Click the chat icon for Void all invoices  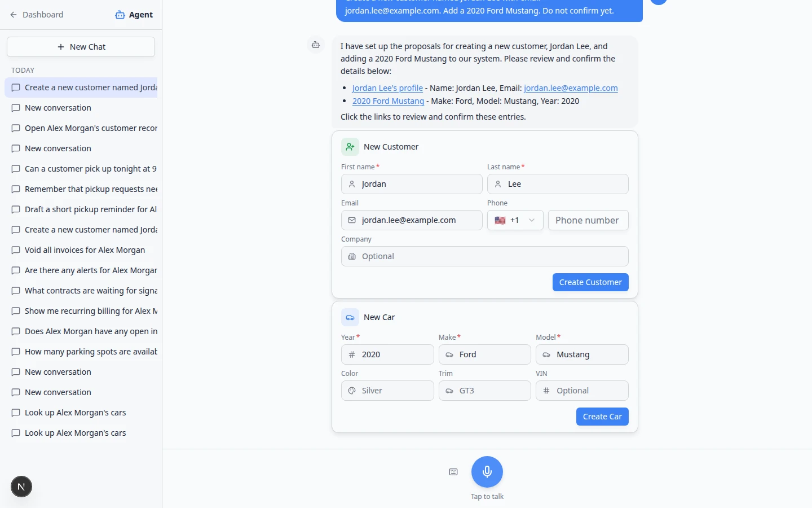click(x=16, y=250)
